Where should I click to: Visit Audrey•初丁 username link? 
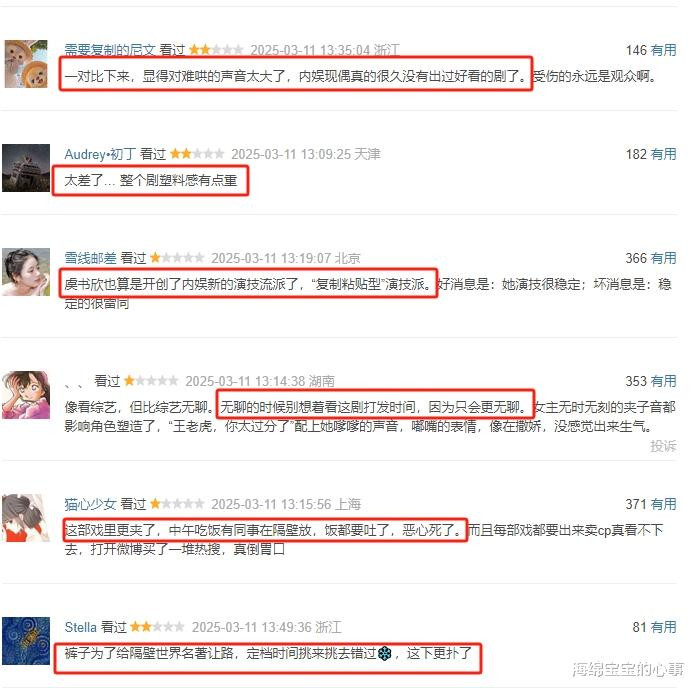click(100, 154)
